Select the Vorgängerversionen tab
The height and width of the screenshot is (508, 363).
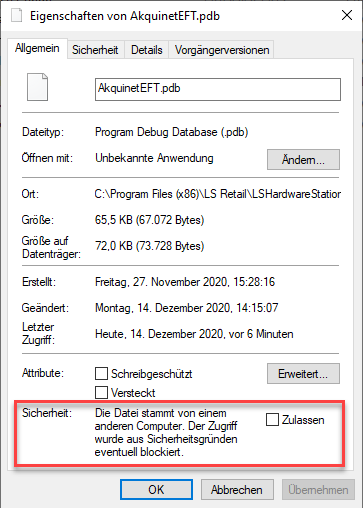coord(222,50)
